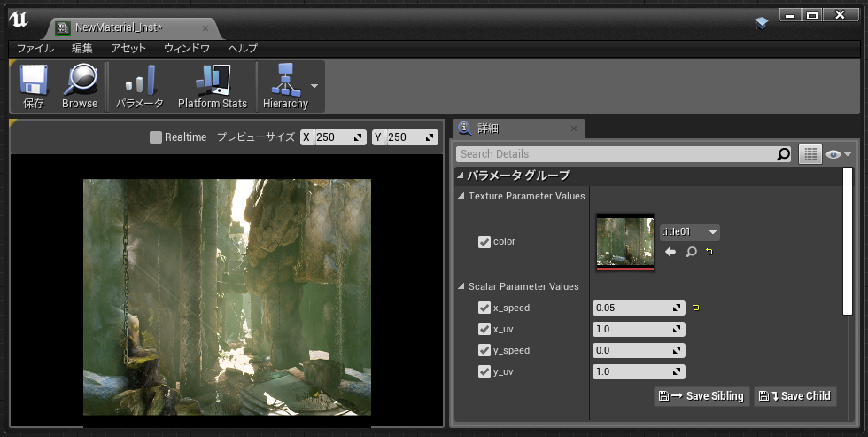Screen dimensions: 868x437
Task: Close the NewMaterial_Inst tab
Action: pos(205,27)
